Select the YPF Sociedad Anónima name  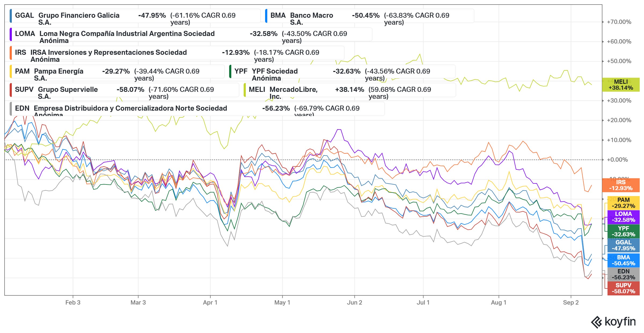coord(275,75)
